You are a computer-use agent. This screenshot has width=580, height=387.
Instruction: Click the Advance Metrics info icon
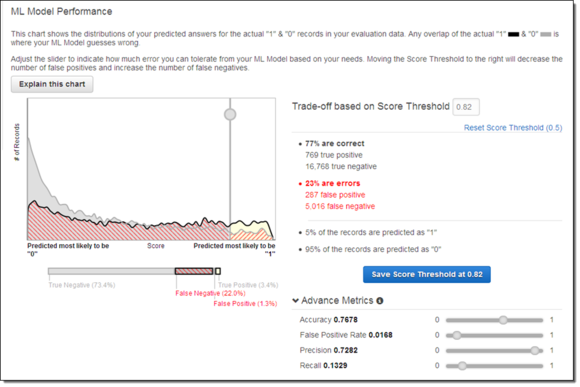pyautogui.click(x=380, y=301)
